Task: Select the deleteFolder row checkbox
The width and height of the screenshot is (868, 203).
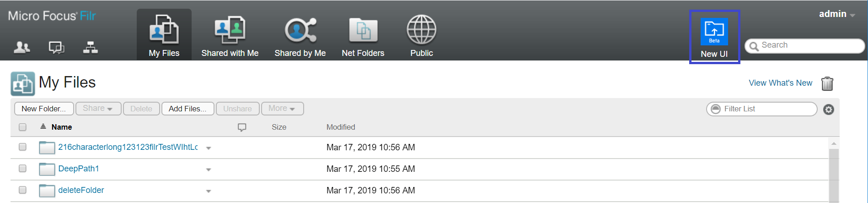Action: click(22, 190)
